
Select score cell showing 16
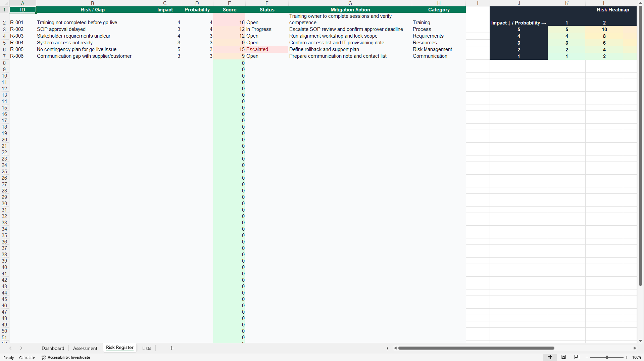[229, 19]
